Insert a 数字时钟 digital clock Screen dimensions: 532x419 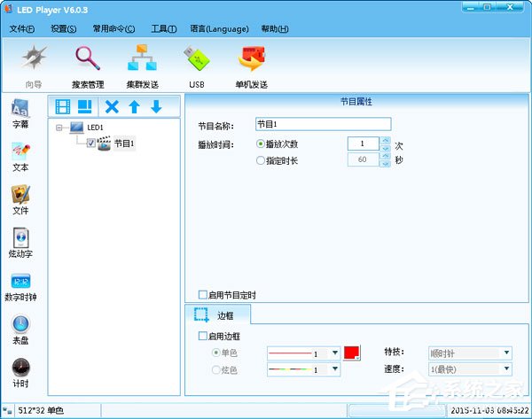pos(20,287)
